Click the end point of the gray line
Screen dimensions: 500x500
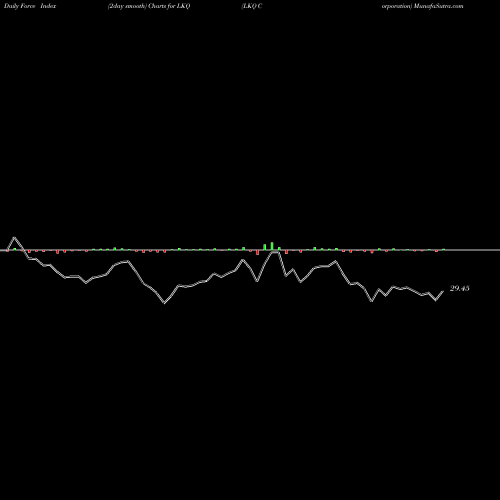coord(443,291)
